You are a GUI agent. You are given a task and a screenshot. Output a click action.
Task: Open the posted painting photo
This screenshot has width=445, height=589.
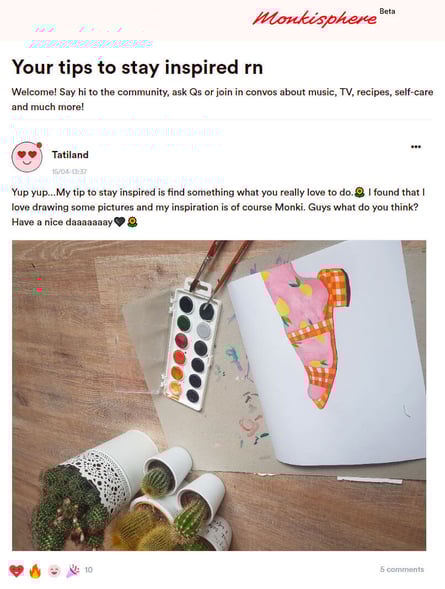(x=219, y=395)
